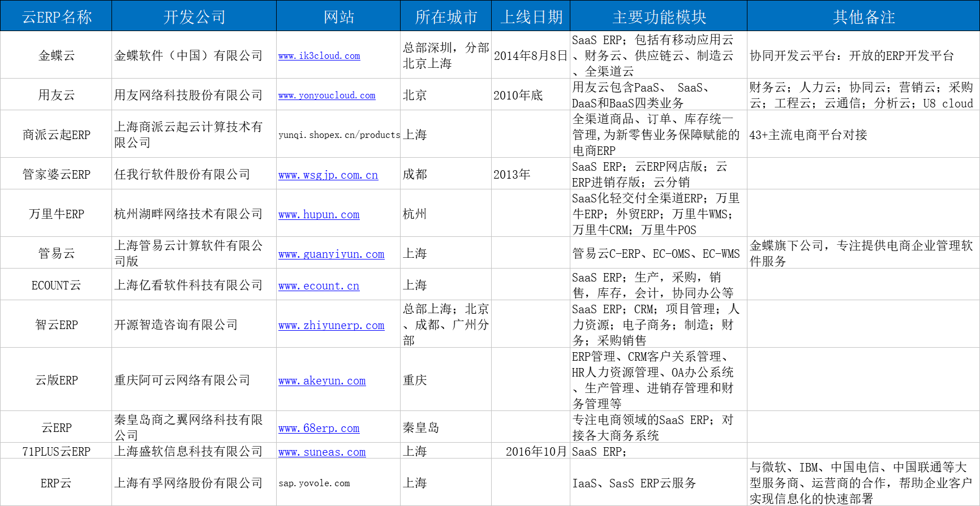Select the 上海亿看软件科技有限公司 cell
The image size is (980, 506).
point(194,284)
